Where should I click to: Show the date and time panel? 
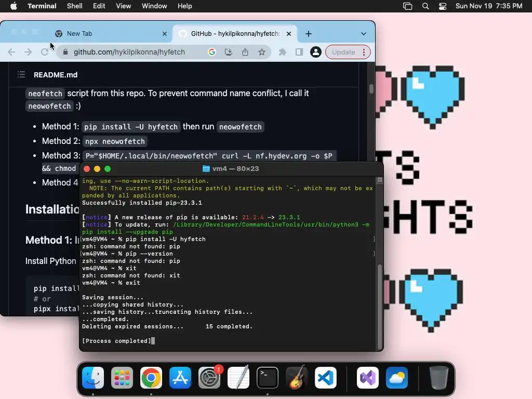tap(488, 6)
